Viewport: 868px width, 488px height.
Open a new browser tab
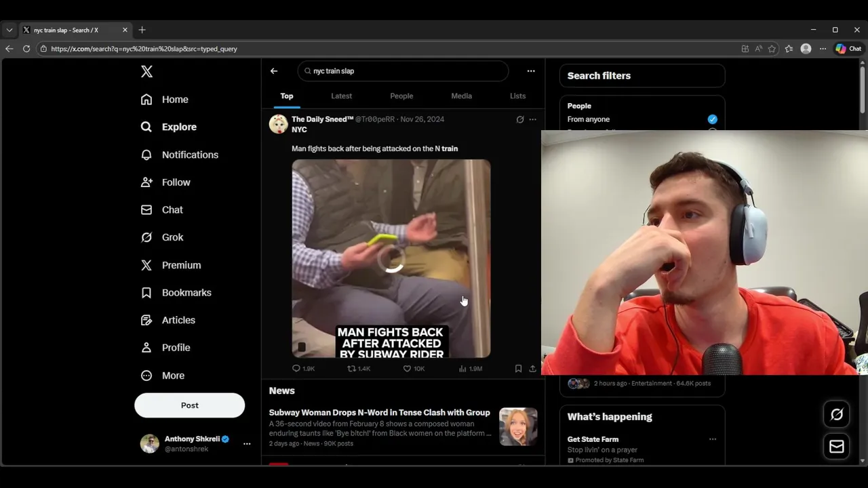click(x=142, y=30)
